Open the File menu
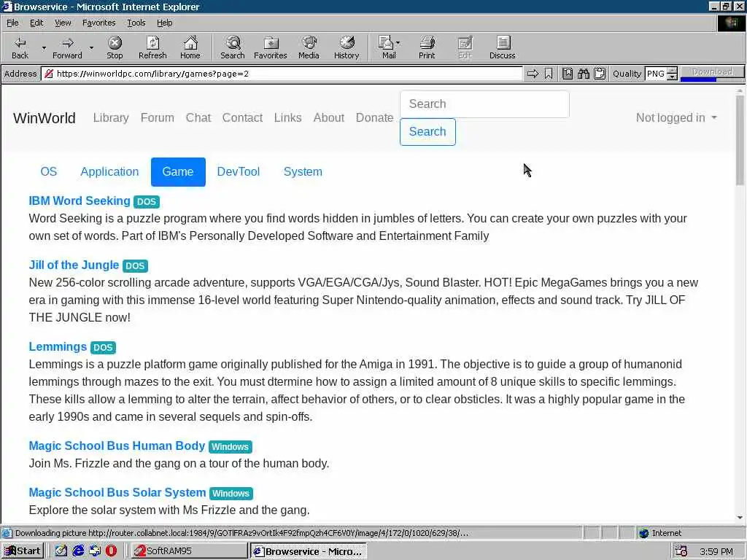This screenshot has width=747, height=560. point(12,23)
